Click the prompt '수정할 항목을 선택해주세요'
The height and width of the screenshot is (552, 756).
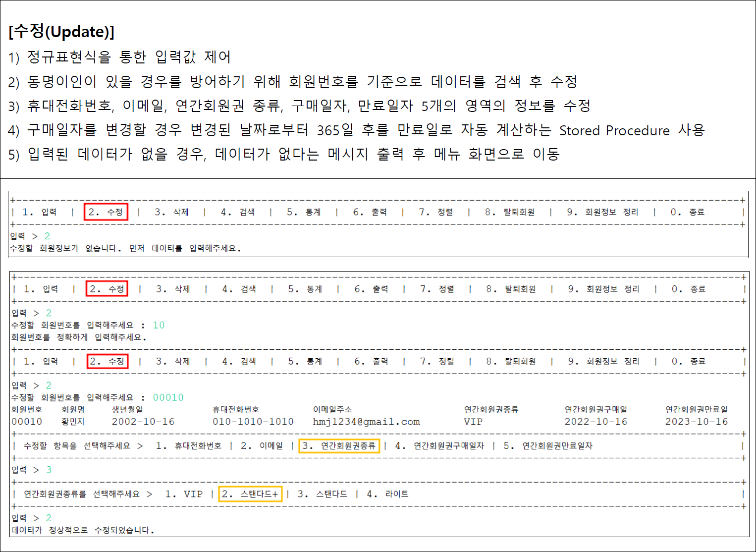[77, 445]
